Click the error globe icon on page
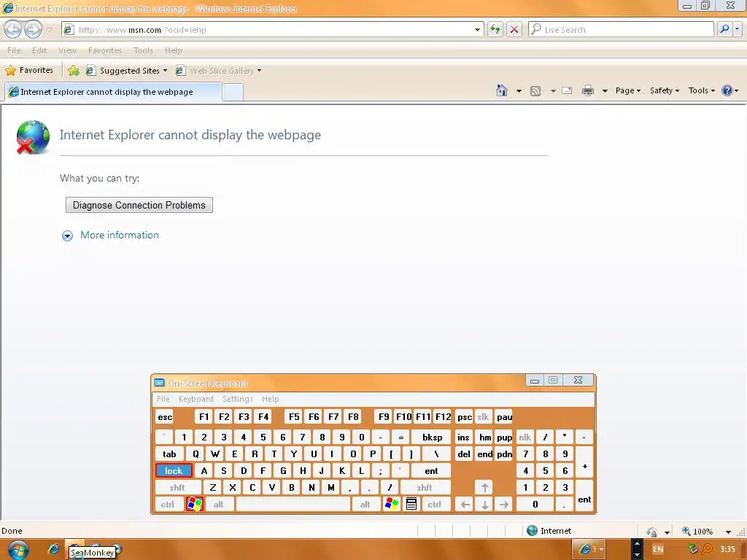Image resolution: width=747 pixels, height=560 pixels. click(x=32, y=137)
